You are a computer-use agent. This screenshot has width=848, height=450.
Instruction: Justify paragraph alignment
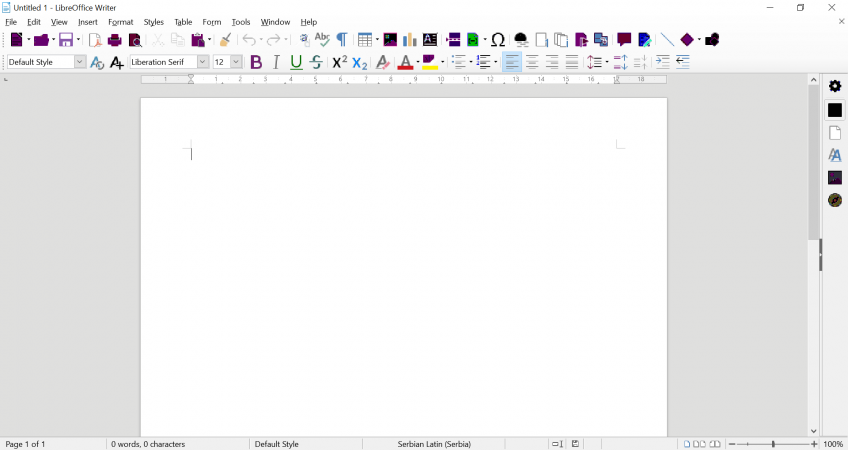coord(572,62)
